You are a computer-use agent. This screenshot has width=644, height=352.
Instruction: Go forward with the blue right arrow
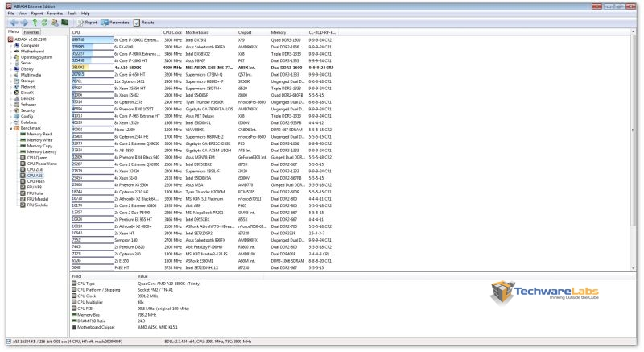point(24,23)
